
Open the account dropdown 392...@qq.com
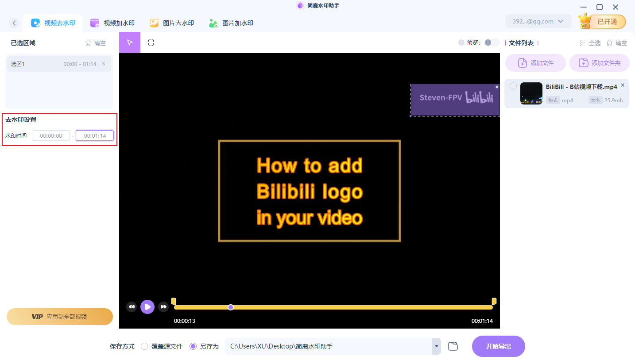pyautogui.click(x=538, y=21)
